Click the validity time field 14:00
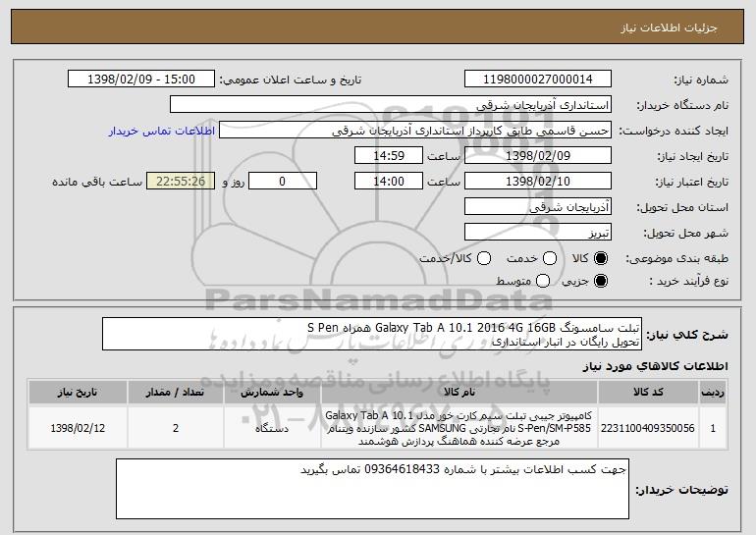Viewport: 756px width, 535px height. pyautogui.click(x=389, y=182)
